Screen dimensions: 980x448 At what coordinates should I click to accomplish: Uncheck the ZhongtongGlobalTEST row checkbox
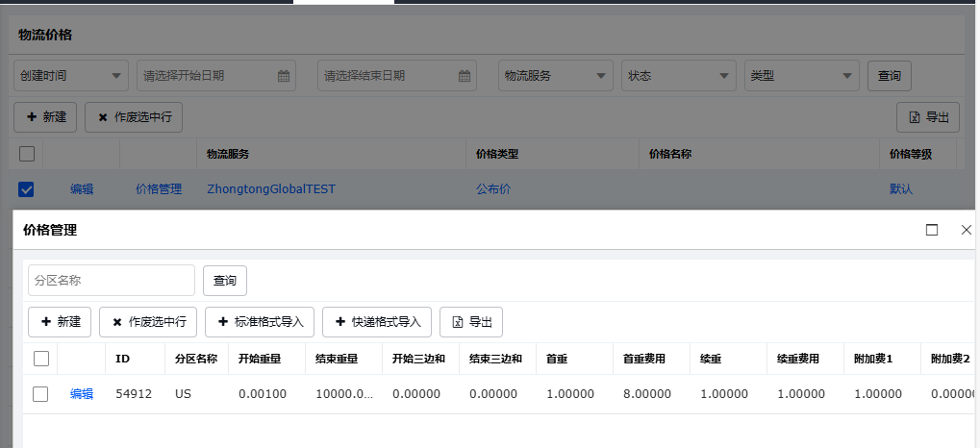tap(27, 189)
